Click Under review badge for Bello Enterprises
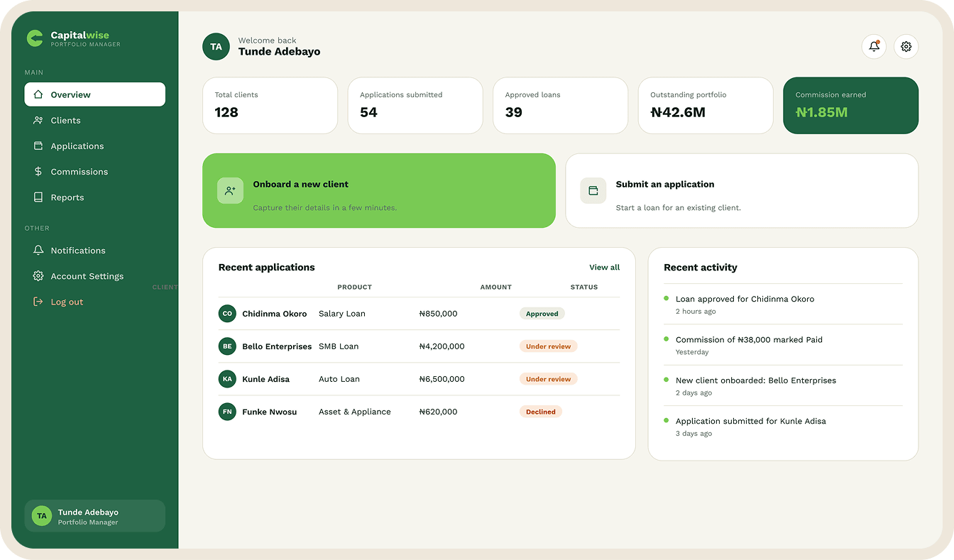Screen dimensions: 954x560 (x=549, y=346)
